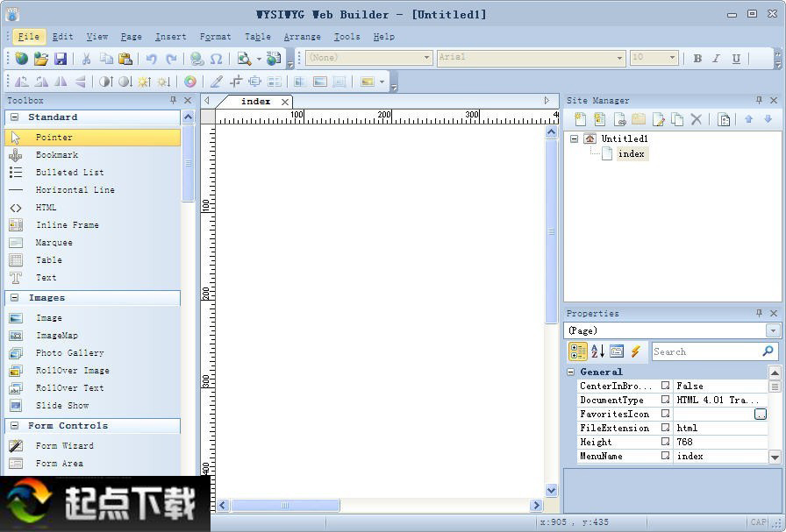The height and width of the screenshot is (532, 786).
Task: Select the index document tab
Action: pyautogui.click(x=255, y=101)
